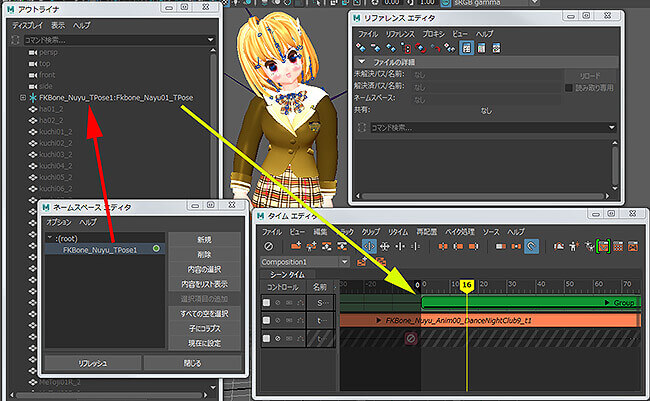Click the no-entry icon in Time Editor toolbar
The height and width of the screenshot is (401, 650).
pyautogui.click(x=268, y=246)
